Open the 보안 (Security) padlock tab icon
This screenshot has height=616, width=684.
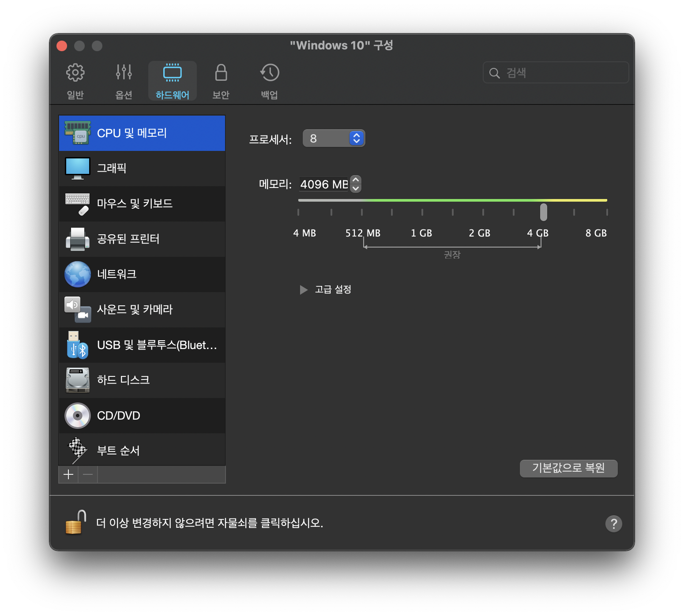click(x=221, y=72)
